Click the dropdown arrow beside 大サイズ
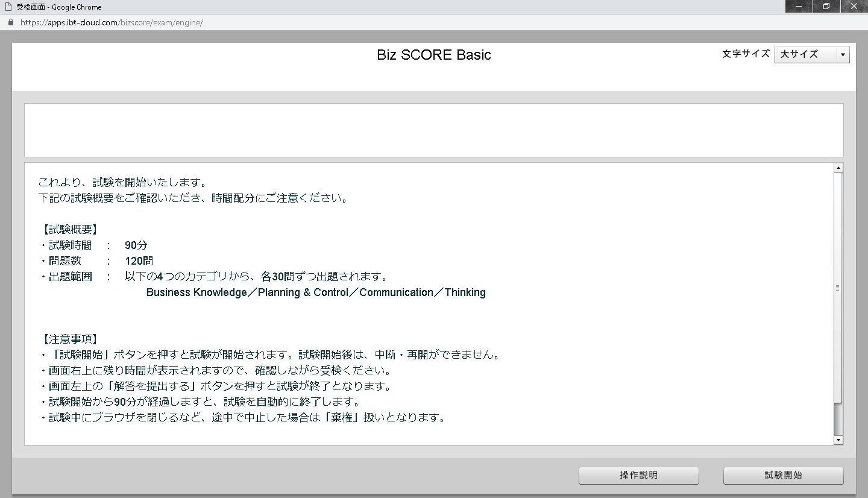The image size is (868, 498). (x=843, y=54)
